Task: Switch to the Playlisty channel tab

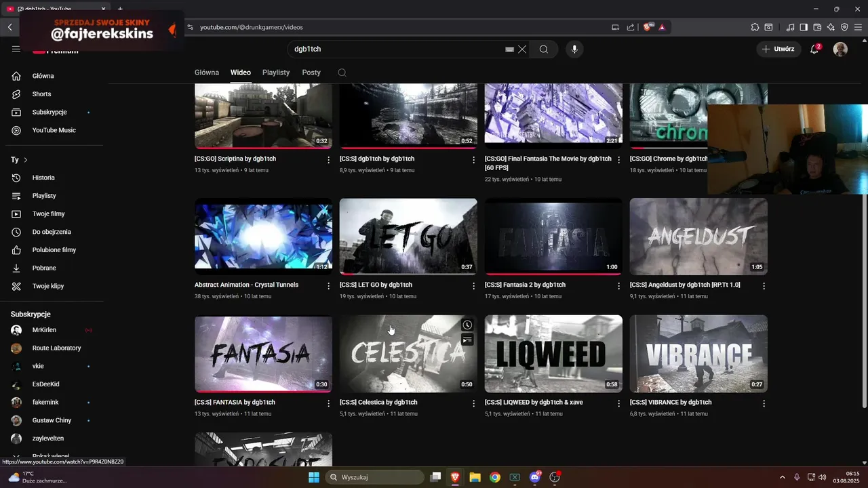Action: pos(276,73)
